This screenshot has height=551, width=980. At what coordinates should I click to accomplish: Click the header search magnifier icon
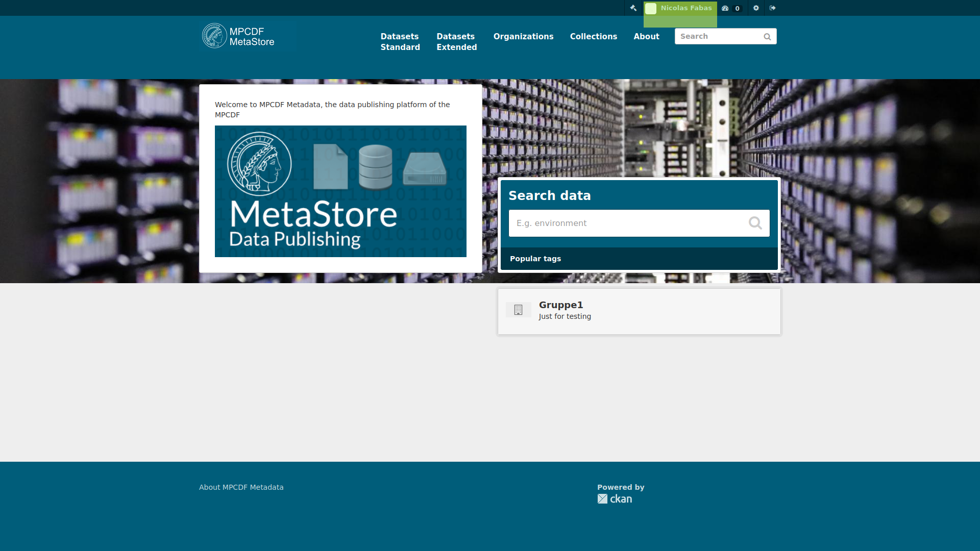pos(767,37)
